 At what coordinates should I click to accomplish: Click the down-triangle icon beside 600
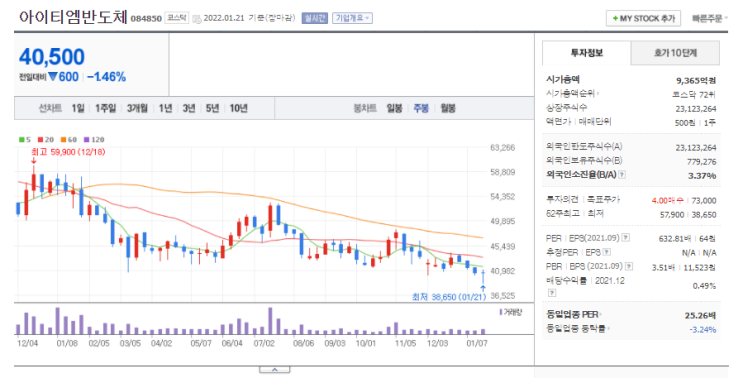point(53,77)
